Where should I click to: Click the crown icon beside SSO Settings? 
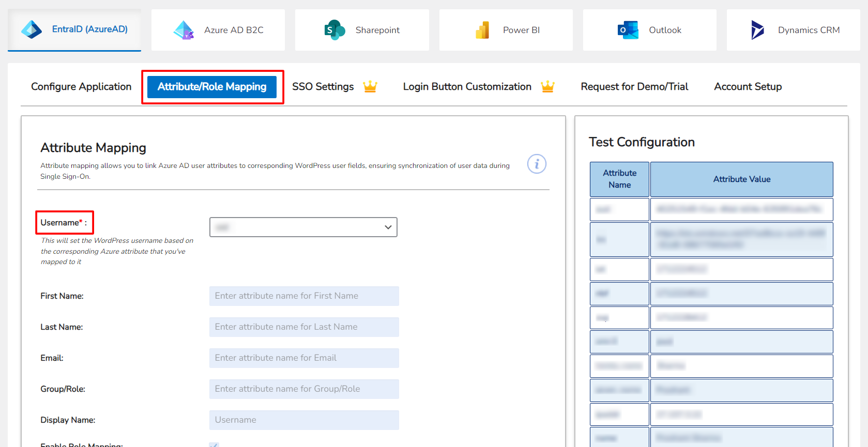pyautogui.click(x=370, y=86)
